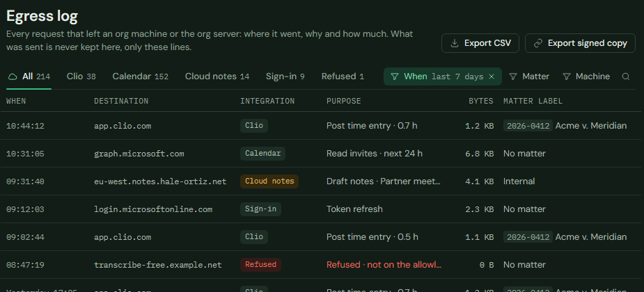Click 'No matter' in the 10:31:05 row
Screen dimensions: 644x292
tap(524, 154)
